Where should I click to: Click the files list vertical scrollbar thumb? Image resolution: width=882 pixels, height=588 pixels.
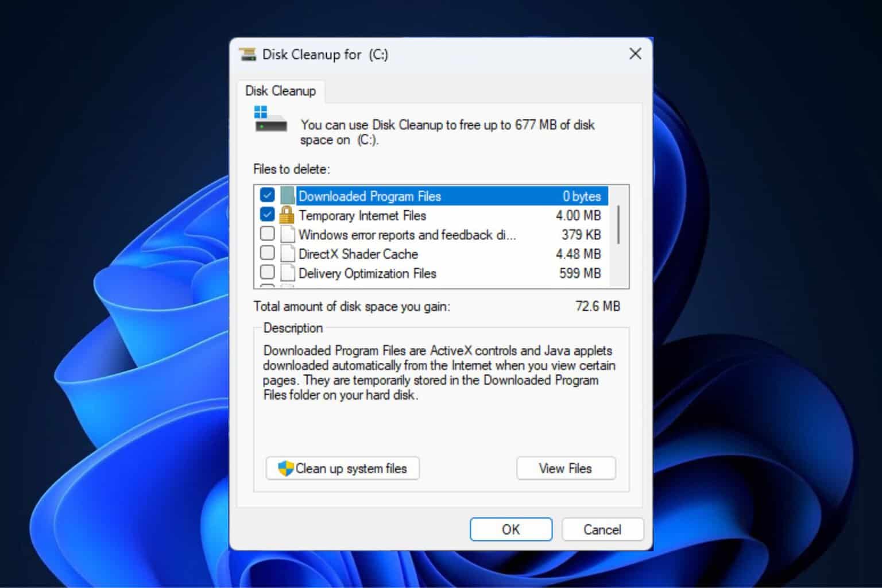click(618, 225)
